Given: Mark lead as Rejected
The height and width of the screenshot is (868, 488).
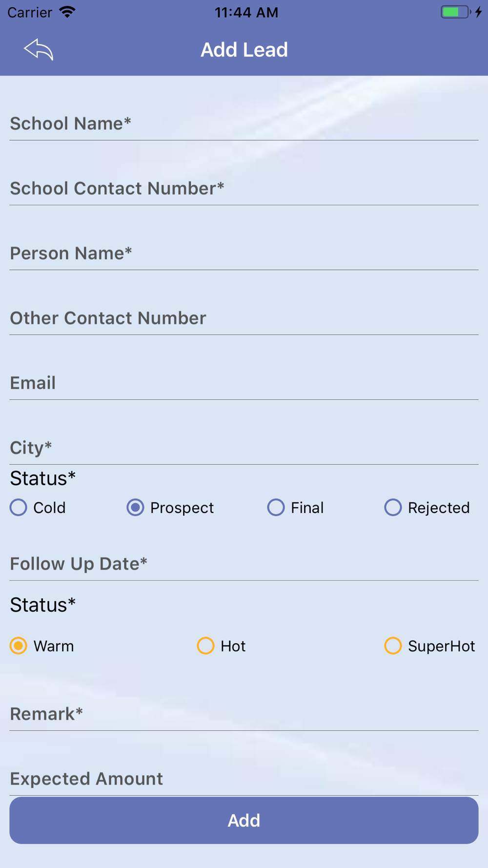Looking at the screenshot, I should (393, 507).
